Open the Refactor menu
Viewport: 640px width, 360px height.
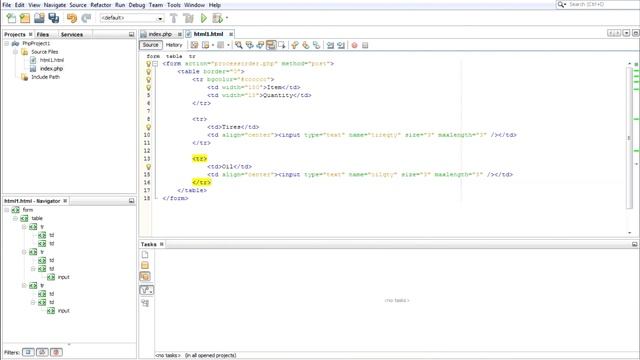(x=100, y=5)
